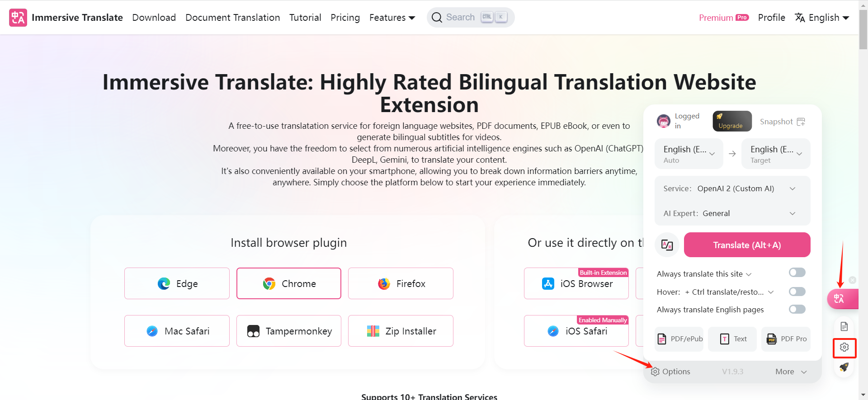Click the rocket icon in sidebar

pos(844,367)
